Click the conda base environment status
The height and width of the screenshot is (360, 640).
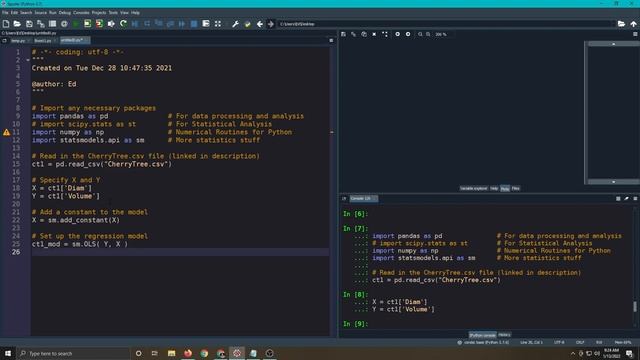483,342
